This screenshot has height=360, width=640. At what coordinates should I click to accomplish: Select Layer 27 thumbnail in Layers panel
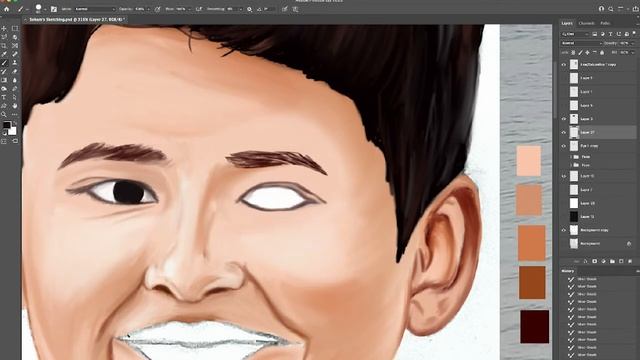point(574,132)
